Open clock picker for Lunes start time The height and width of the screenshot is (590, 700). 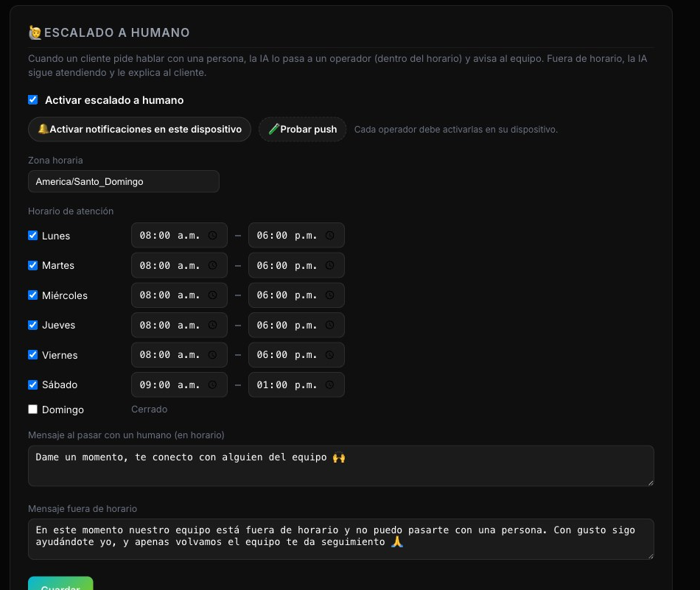[212, 235]
